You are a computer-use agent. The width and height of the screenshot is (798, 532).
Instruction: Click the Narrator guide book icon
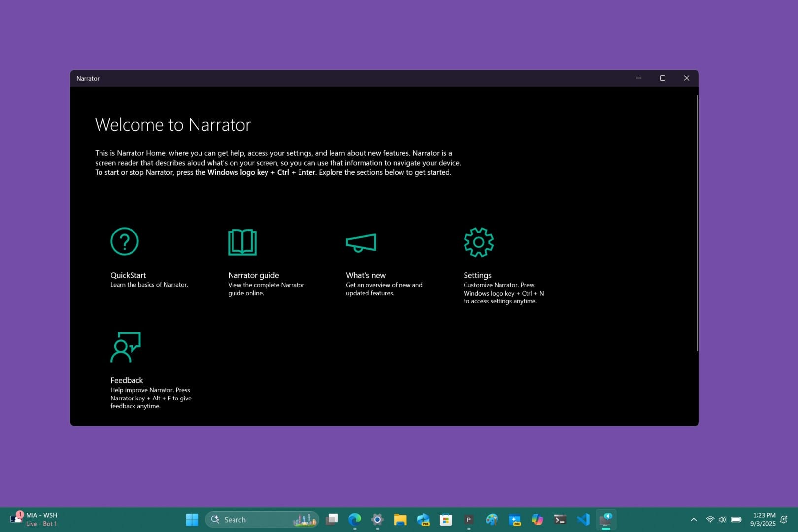(x=242, y=242)
